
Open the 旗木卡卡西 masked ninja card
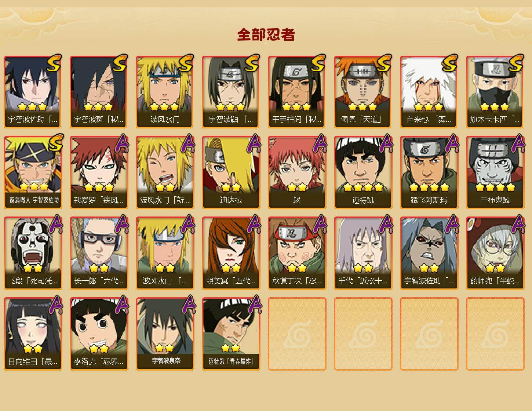495,92
